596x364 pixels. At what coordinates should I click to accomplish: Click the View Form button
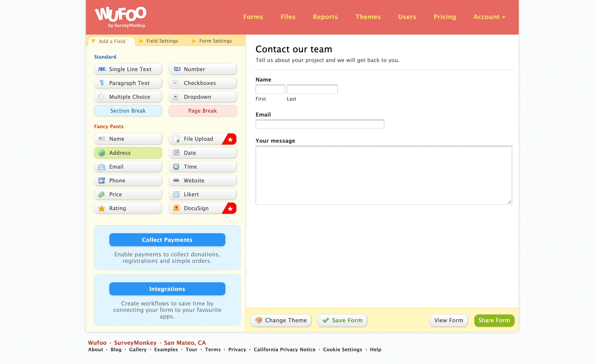[x=448, y=320]
